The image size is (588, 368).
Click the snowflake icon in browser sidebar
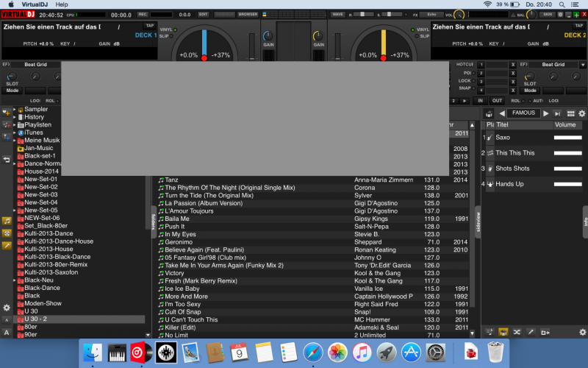(7, 233)
